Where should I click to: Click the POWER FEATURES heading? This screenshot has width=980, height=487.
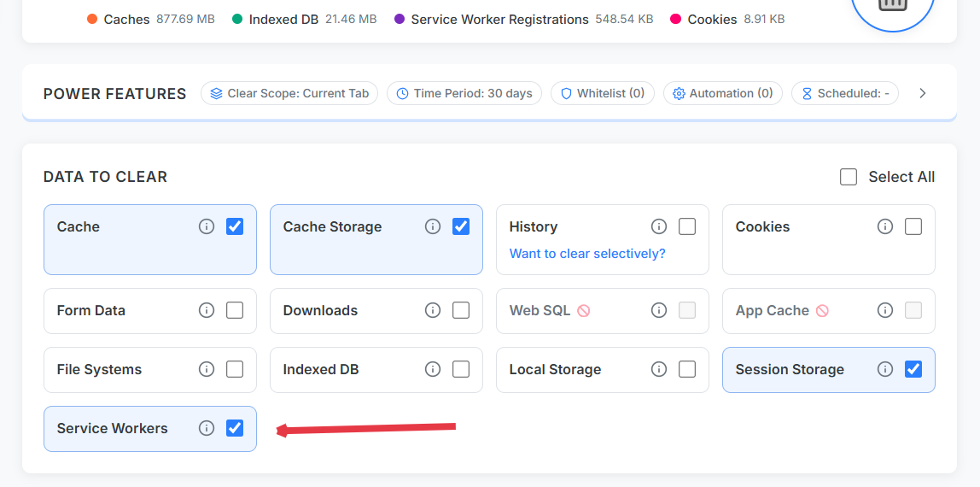click(x=115, y=94)
